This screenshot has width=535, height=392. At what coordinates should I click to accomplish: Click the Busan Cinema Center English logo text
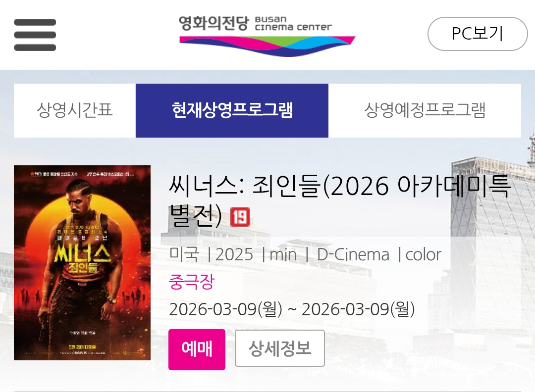point(293,23)
